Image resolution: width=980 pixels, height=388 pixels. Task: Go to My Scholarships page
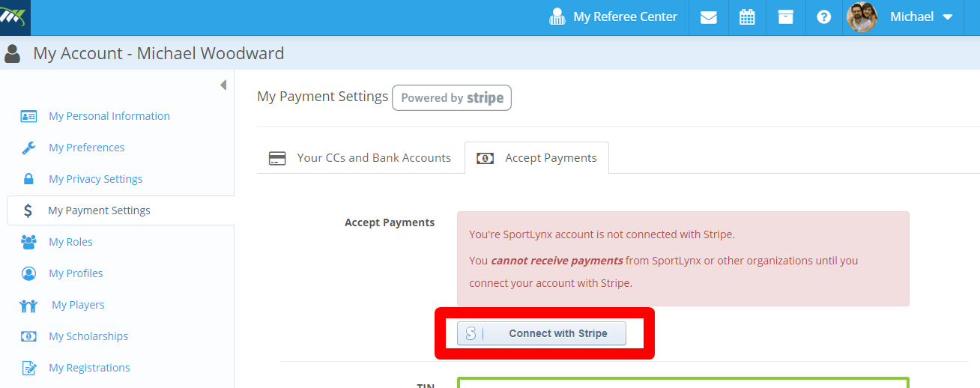88,336
